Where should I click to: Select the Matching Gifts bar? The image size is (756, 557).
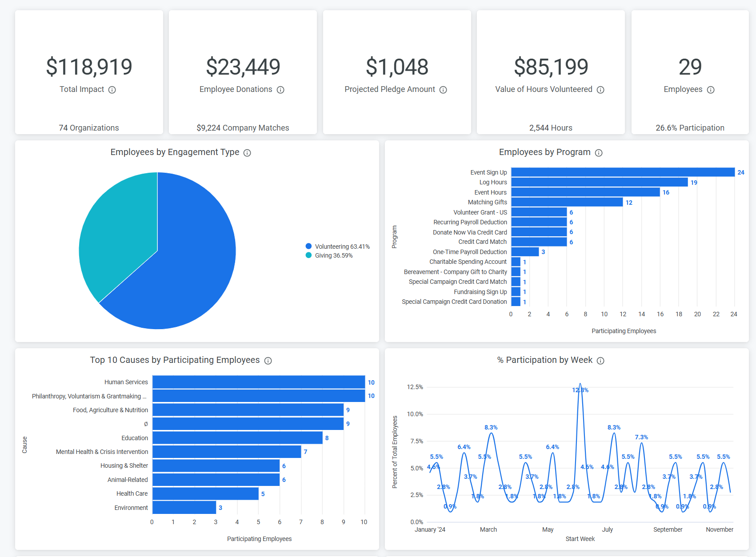coord(567,202)
